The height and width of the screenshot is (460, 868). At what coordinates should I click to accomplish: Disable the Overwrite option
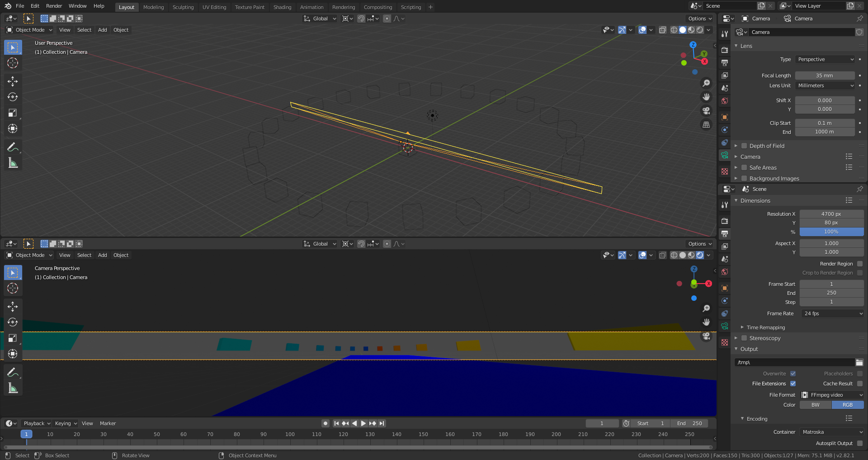pyautogui.click(x=793, y=374)
